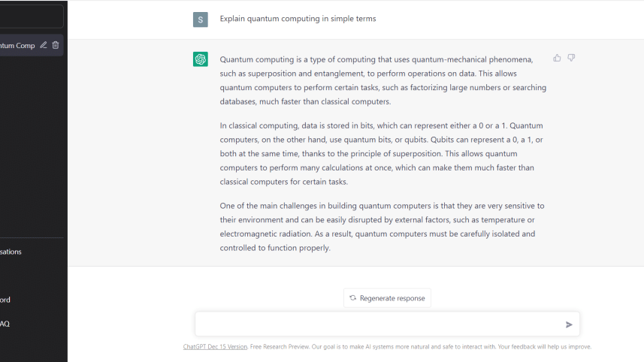This screenshot has width=644, height=362.
Task: Click the user avatar labeled S
Action: click(201, 19)
